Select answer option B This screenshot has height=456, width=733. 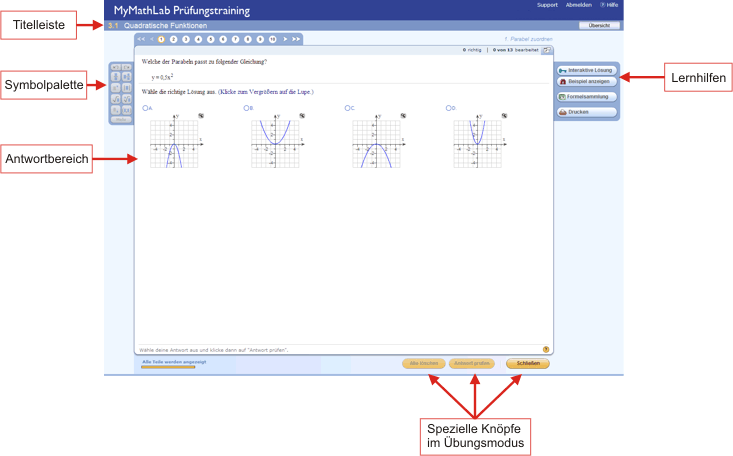(x=246, y=108)
